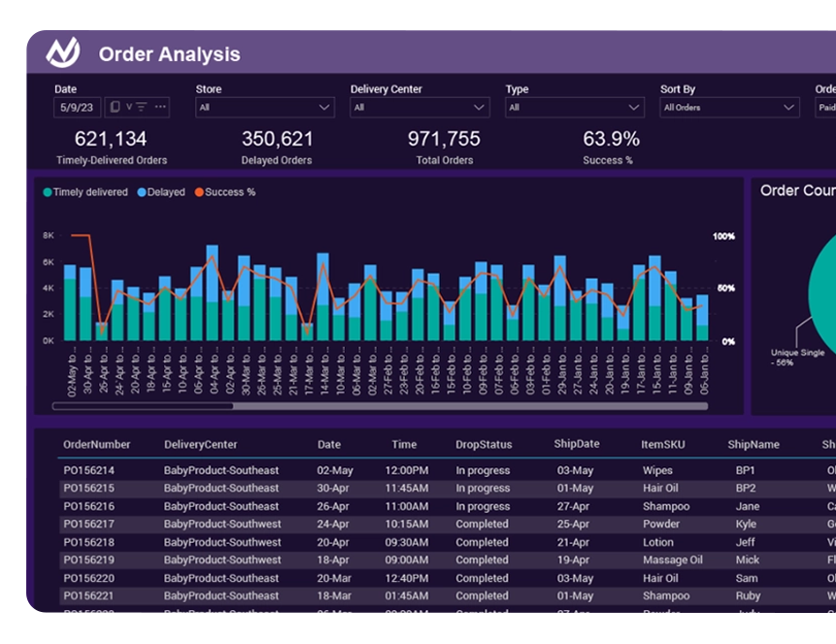Image resolution: width=836 pixels, height=644 pixels.
Task: Click In progress status for PO156215
Action: pyautogui.click(x=483, y=489)
